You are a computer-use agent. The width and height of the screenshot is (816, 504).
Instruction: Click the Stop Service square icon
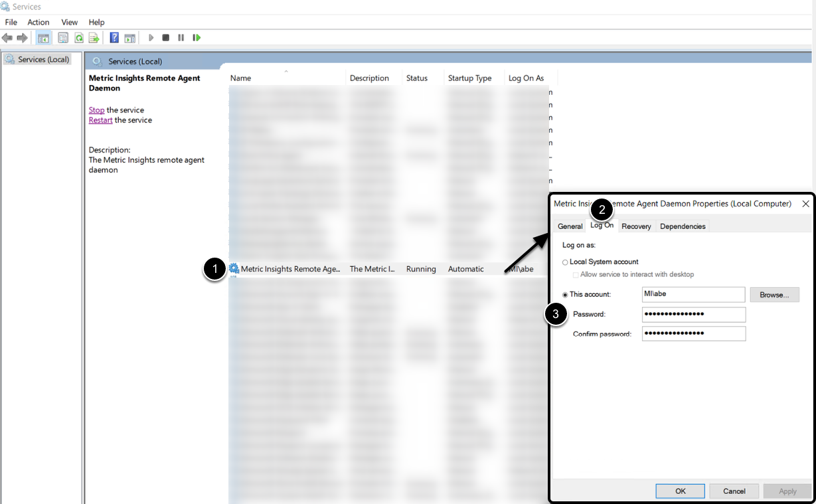coord(166,38)
